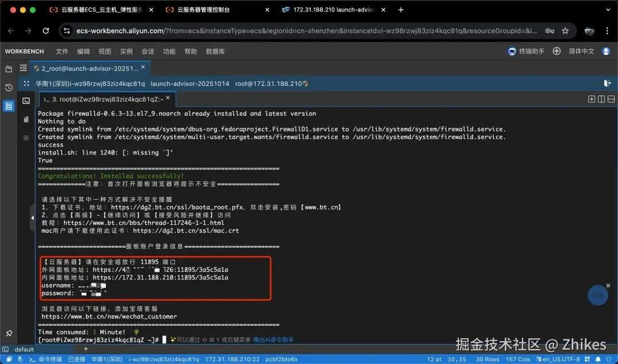The width and height of the screenshot is (618, 364).
Task: Select the 172.31.188.210 launch-advisor browser tab
Action: (x=334, y=10)
